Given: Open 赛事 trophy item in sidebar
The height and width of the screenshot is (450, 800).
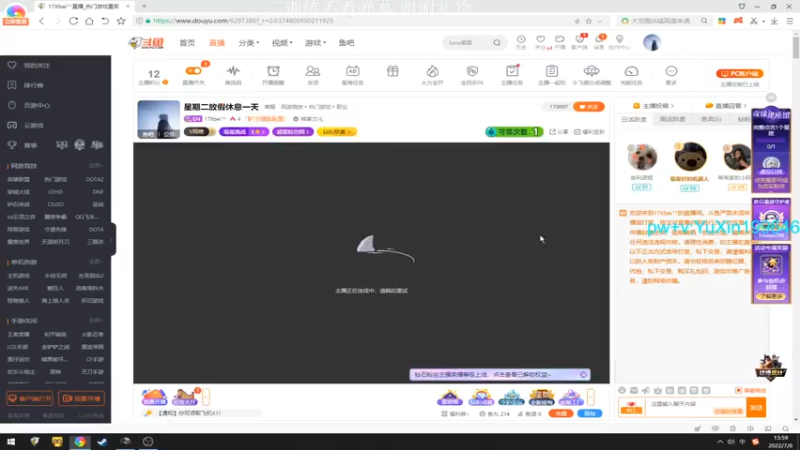Looking at the screenshot, I should pos(23,145).
